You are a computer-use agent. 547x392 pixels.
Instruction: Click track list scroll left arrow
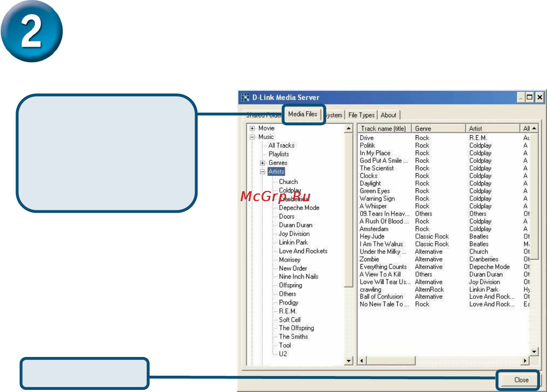(x=362, y=361)
